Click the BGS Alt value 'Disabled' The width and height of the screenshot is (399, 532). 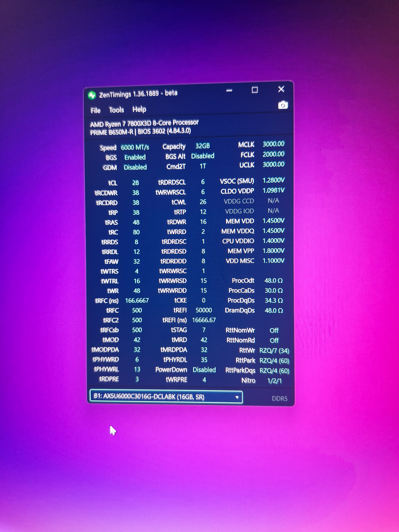click(x=203, y=156)
